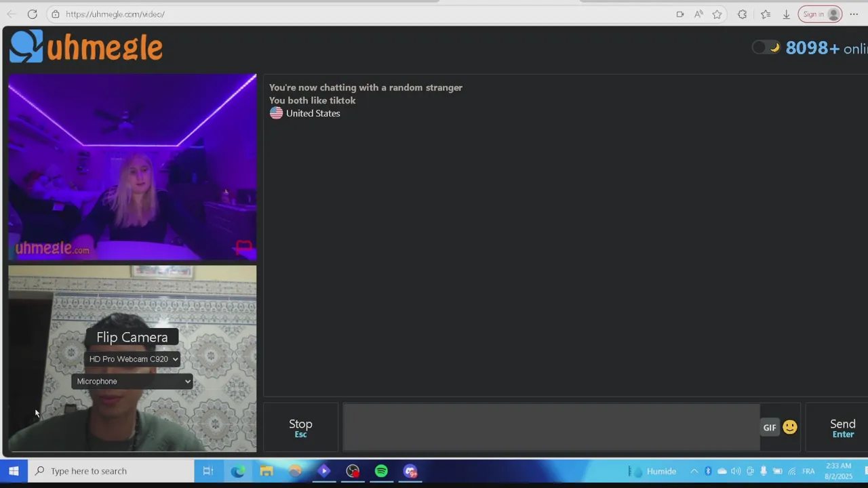Open the Favorites list
This screenshot has width=868, height=488.
tap(766, 14)
